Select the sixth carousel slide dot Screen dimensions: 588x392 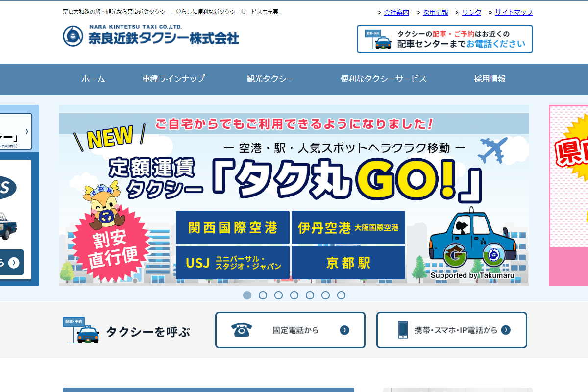point(325,295)
